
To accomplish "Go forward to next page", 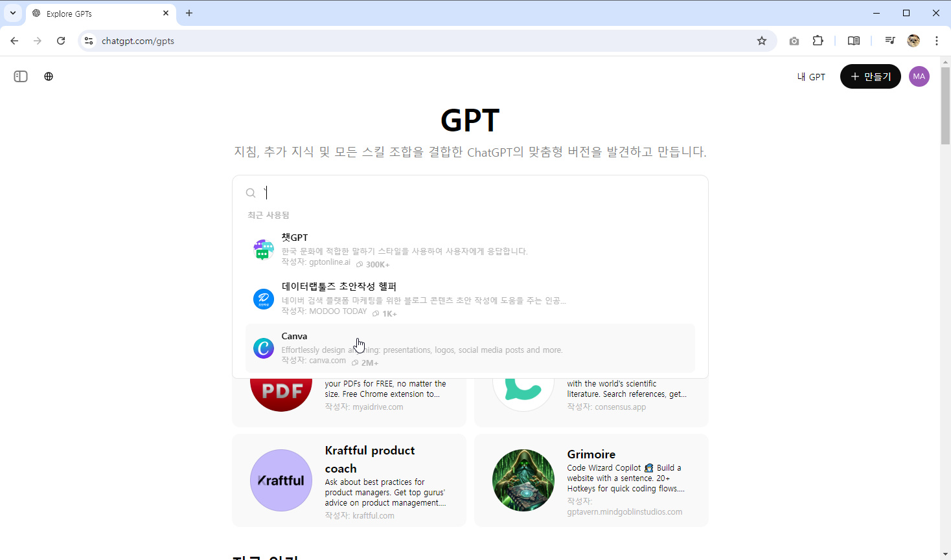I will (38, 41).
